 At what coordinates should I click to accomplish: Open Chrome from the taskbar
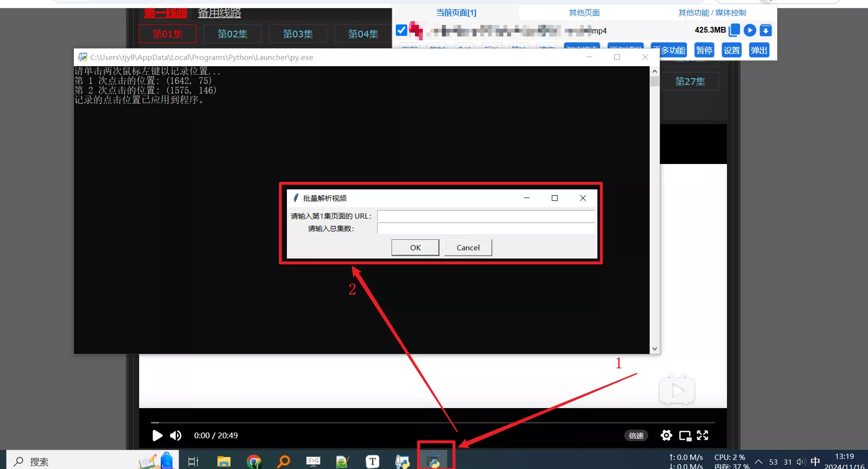coord(254,462)
